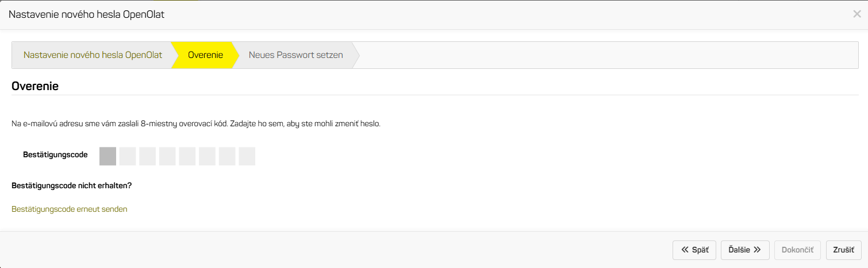Screen dimensions: 868x268
Task: Go back with the Späť button
Action: pos(694,250)
